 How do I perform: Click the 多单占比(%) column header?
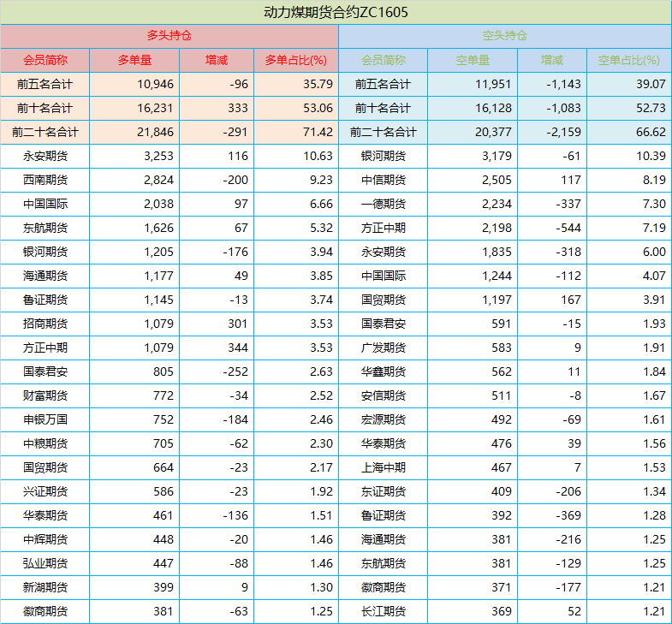295,60
